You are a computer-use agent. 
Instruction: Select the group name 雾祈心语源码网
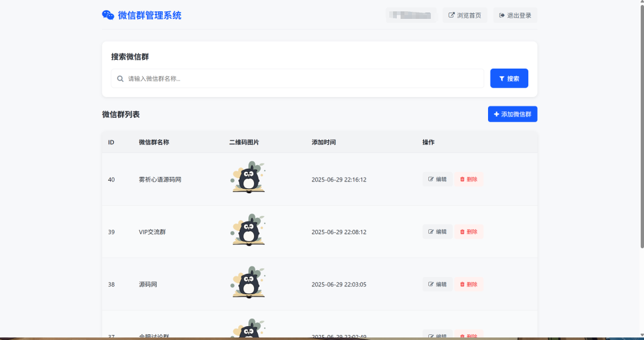(160, 179)
